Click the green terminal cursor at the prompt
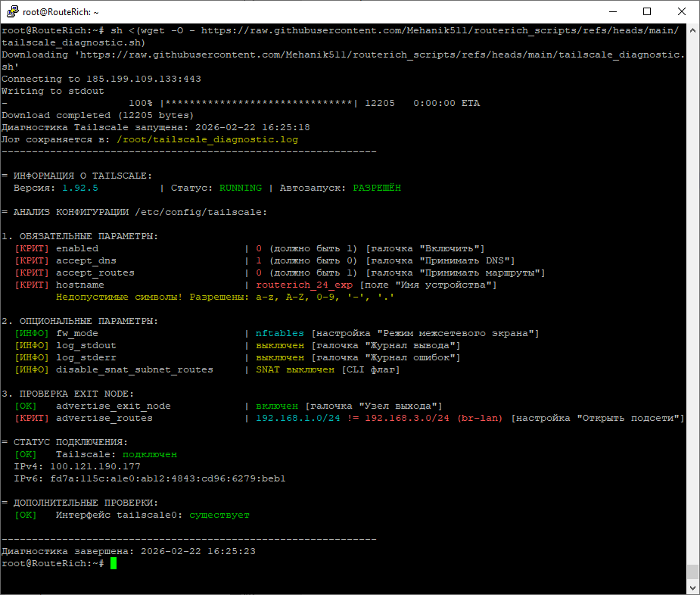 [114, 563]
